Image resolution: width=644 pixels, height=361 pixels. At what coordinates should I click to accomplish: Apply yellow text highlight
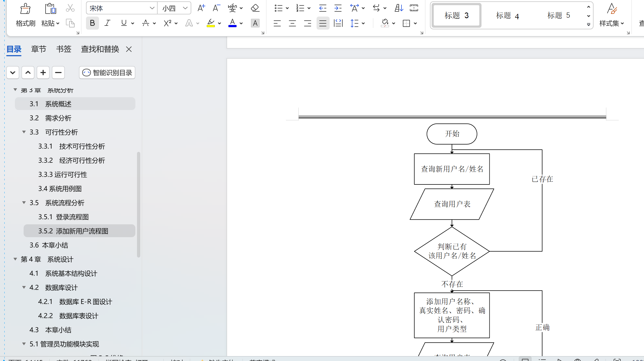pyautogui.click(x=211, y=23)
